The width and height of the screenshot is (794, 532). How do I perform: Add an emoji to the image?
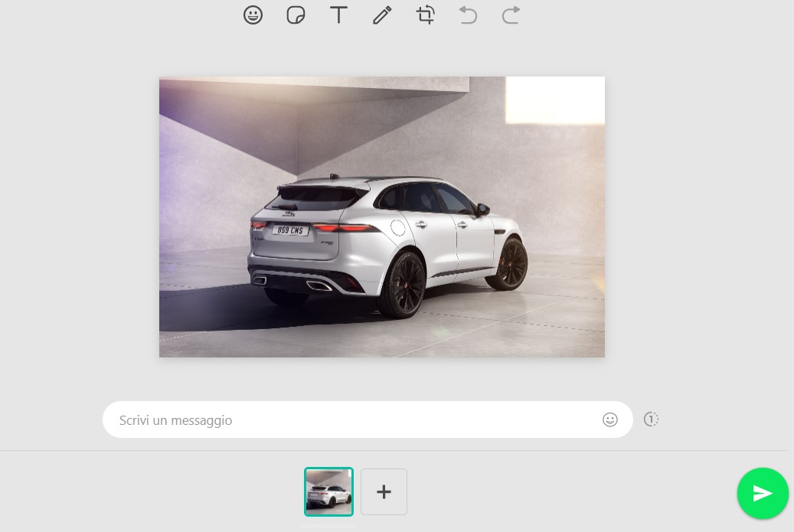tap(253, 15)
